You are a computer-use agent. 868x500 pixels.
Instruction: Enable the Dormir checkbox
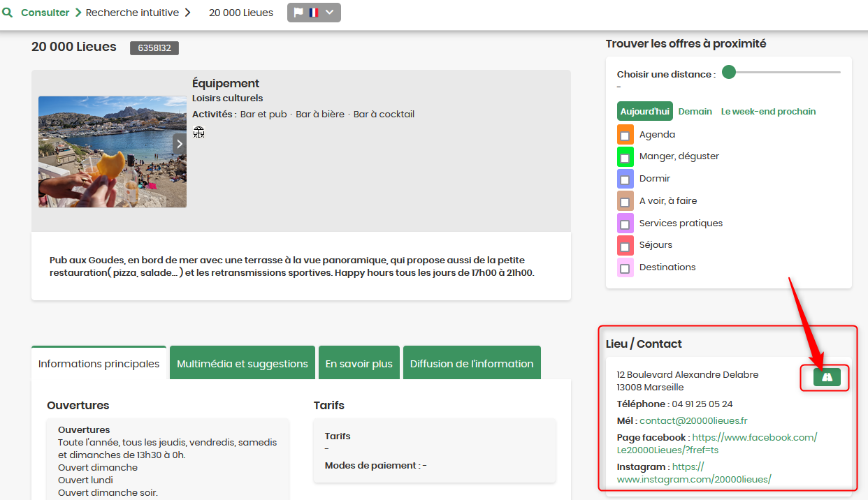point(625,179)
